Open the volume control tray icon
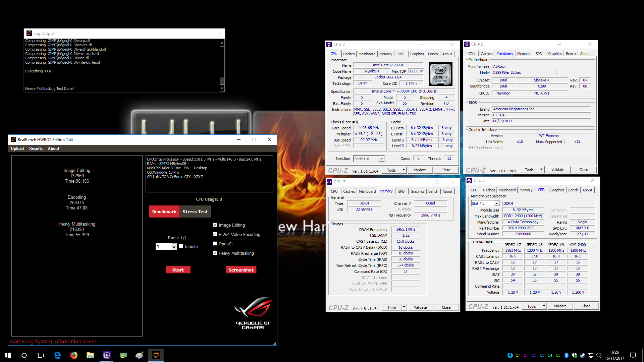The image size is (644, 362). point(599,355)
